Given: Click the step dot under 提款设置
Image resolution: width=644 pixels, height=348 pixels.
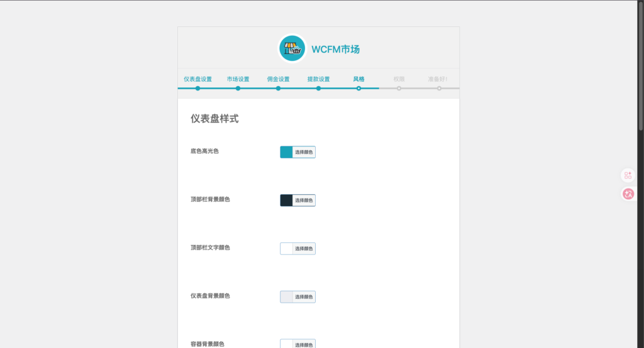Looking at the screenshot, I should (x=318, y=88).
